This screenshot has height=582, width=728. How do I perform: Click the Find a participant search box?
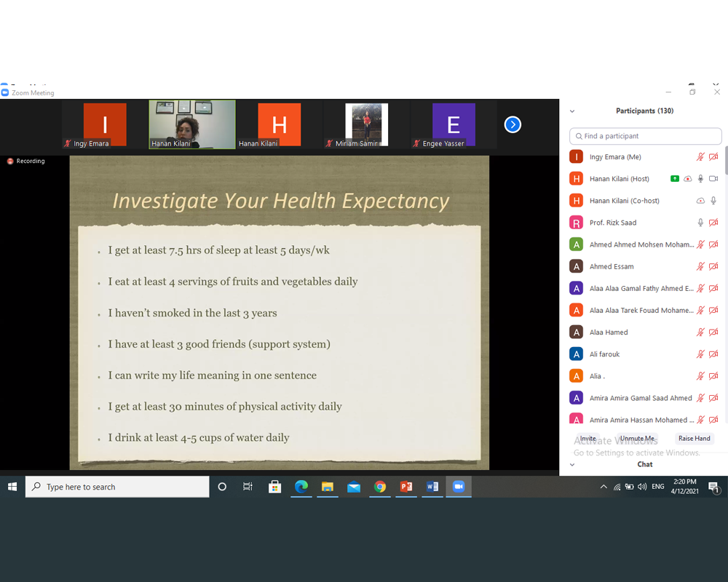tap(646, 136)
